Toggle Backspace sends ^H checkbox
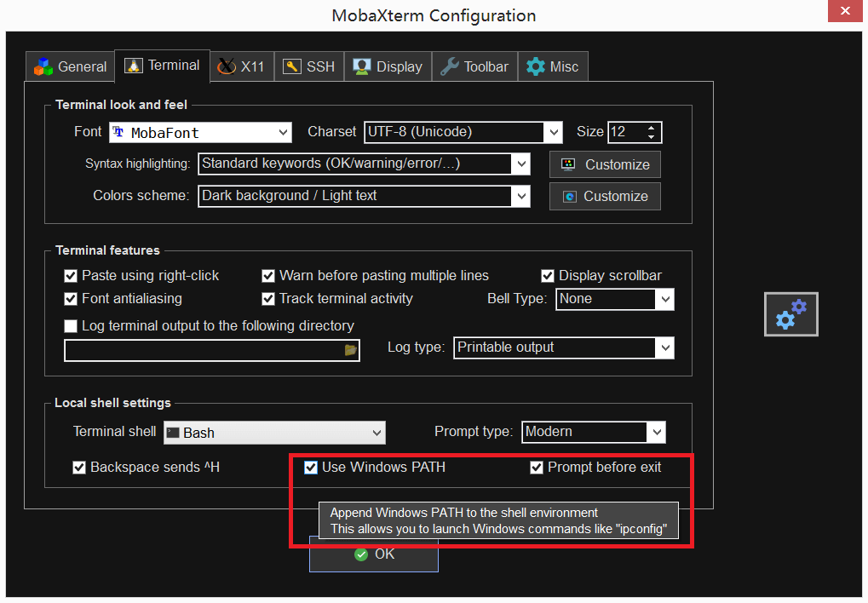 [79, 468]
